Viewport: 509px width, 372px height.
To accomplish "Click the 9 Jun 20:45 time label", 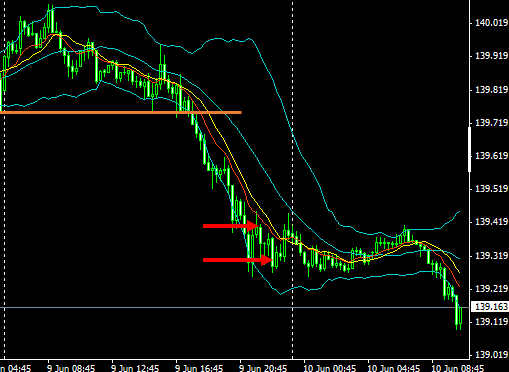I will [263, 368].
